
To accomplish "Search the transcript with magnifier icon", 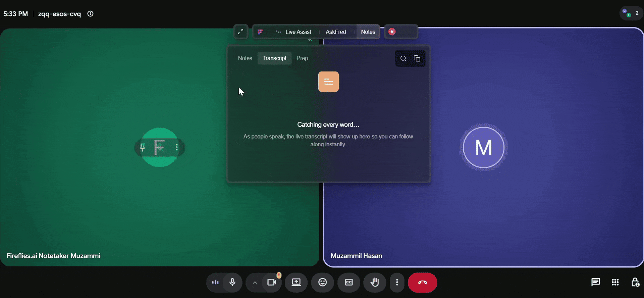I will point(403,59).
